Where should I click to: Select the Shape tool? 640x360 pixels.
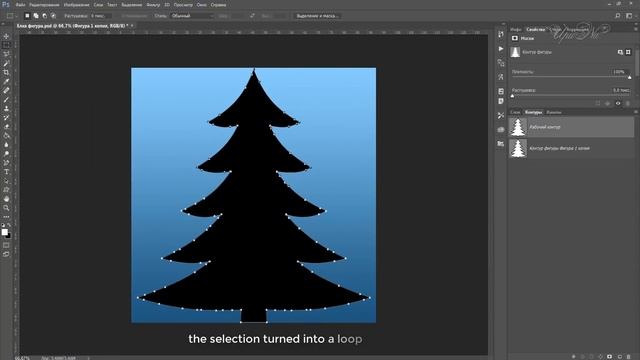(6, 190)
